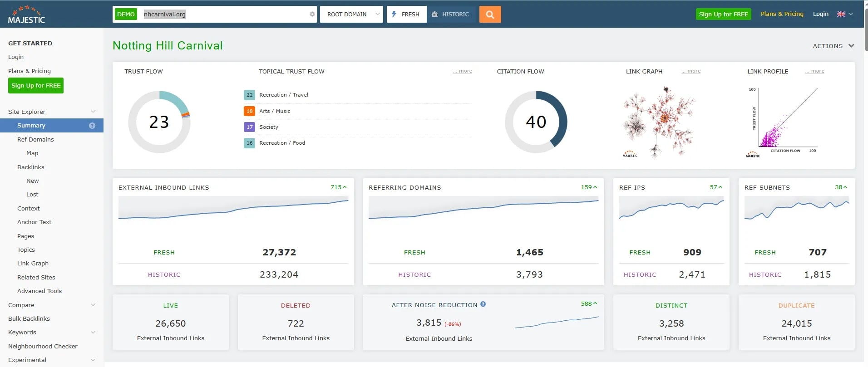The height and width of the screenshot is (367, 868).
Task: Open the Link Profile scatter chart
Action: (x=783, y=122)
